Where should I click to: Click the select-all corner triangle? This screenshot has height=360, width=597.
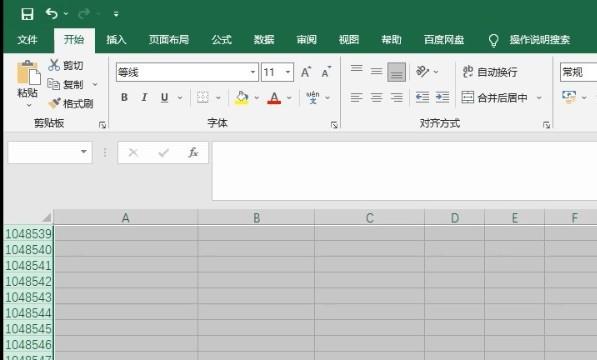[x=46, y=217]
